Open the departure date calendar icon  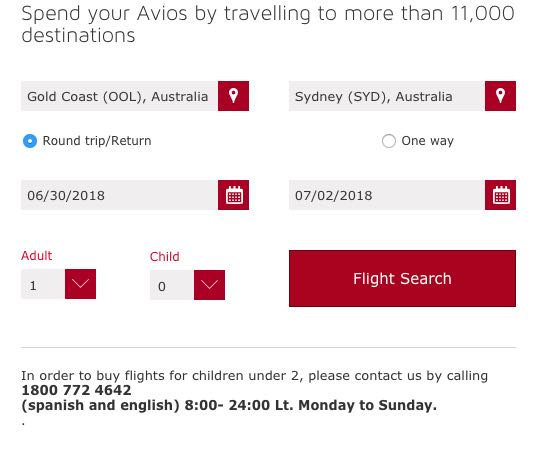pyautogui.click(x=233, y=195)
